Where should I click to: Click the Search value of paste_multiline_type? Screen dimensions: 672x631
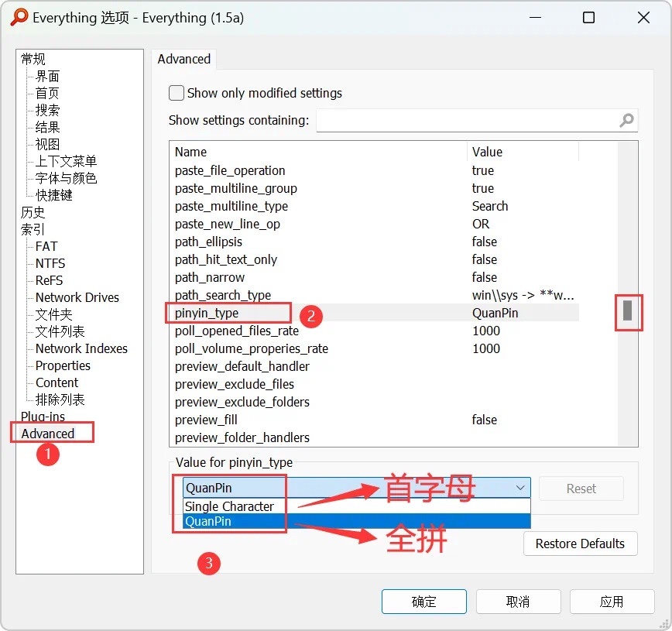490,206
